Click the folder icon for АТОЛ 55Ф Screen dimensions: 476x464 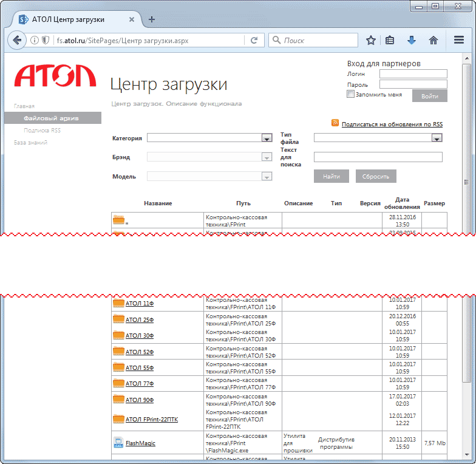pos(118,367)
